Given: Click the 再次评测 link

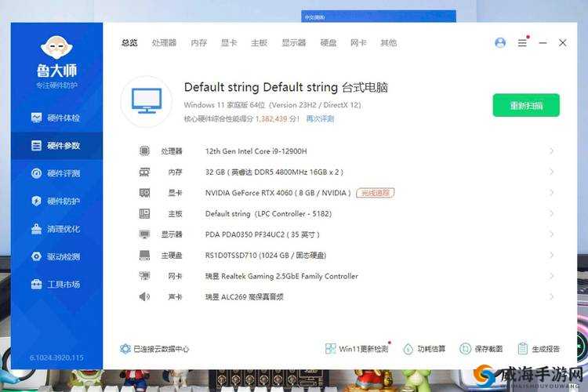Looking at the screenshot, I should coord(320,119).
